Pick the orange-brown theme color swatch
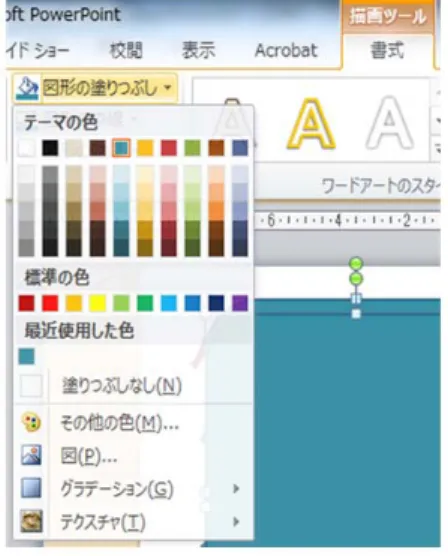448x556 pixels. coord(216,148)
